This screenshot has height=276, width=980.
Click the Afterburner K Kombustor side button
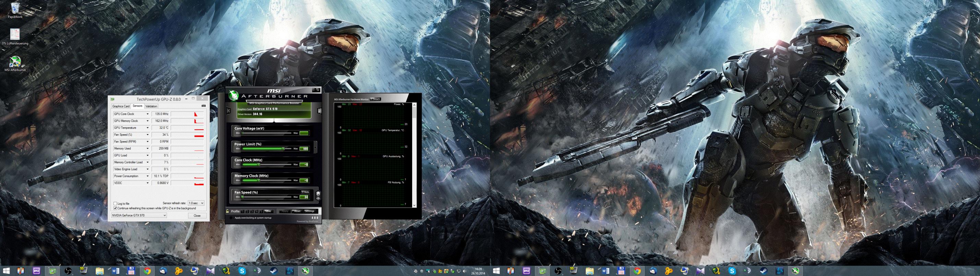click(229, 111)
